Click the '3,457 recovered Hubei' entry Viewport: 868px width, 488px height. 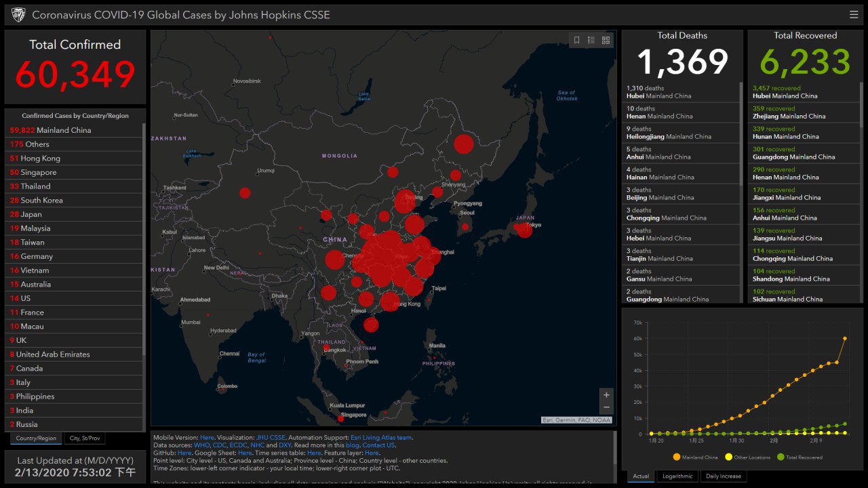coord(804,92)
